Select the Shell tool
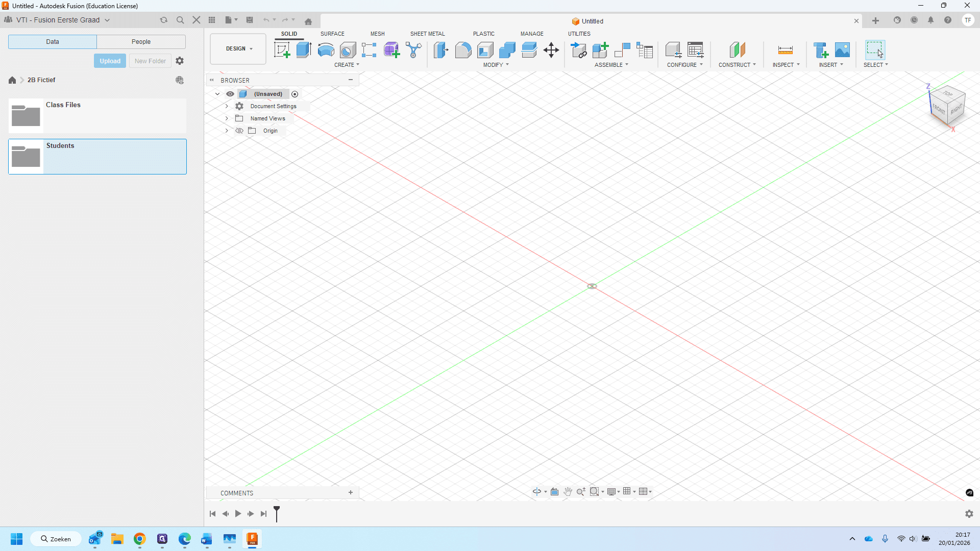Viewport: 980px width, 551px height. (485, 50)
